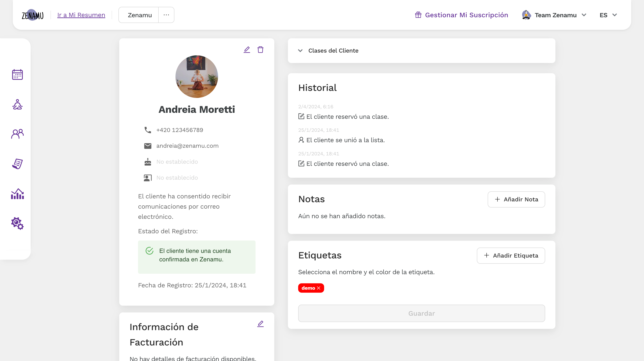Image resolution: width=644 pixels, height=361 pixels.
Task: Click Añadir Nota button in Notas section
Action: 516,199
